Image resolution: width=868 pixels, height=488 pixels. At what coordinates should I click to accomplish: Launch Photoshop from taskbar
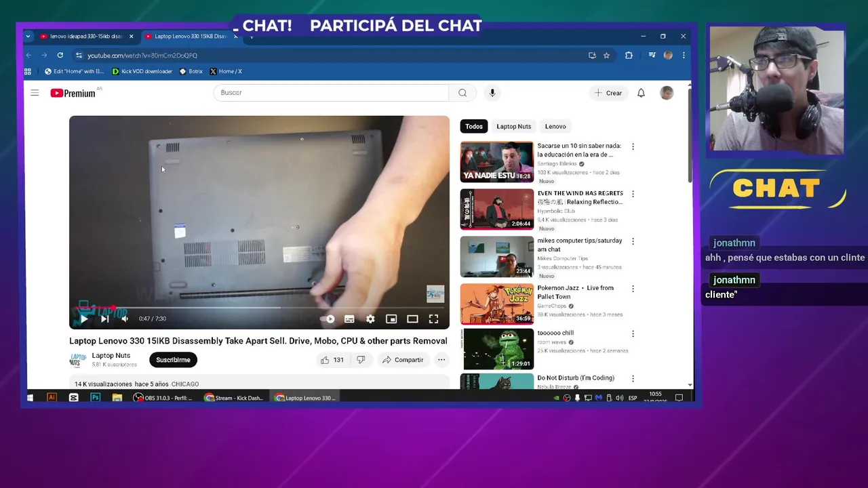(x=96, y=398)
